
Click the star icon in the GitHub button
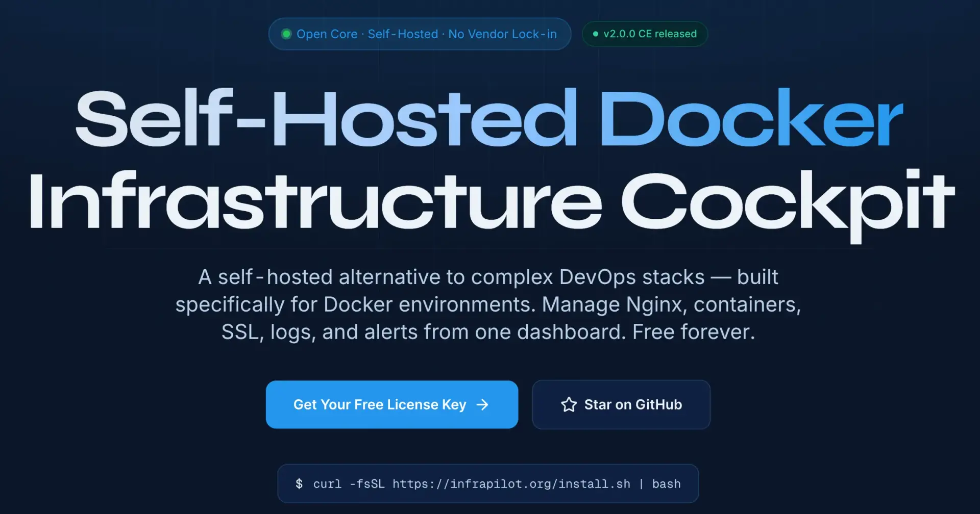coord(569,404)
